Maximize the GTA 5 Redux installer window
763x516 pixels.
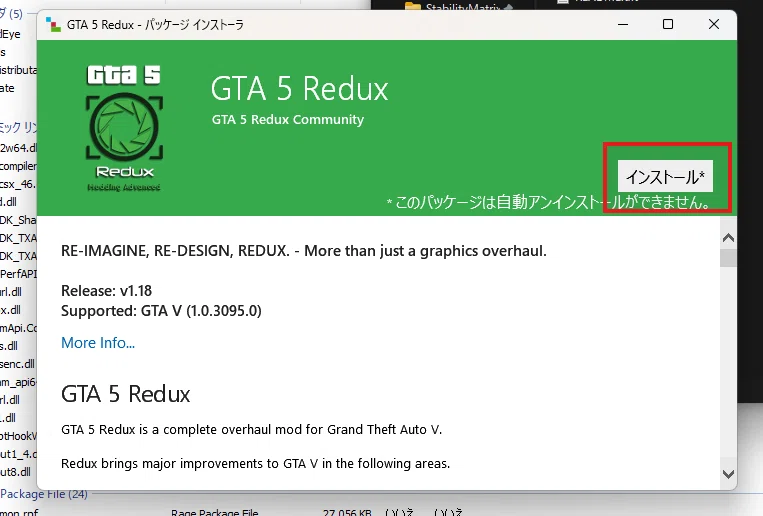[x=668, y=24]
